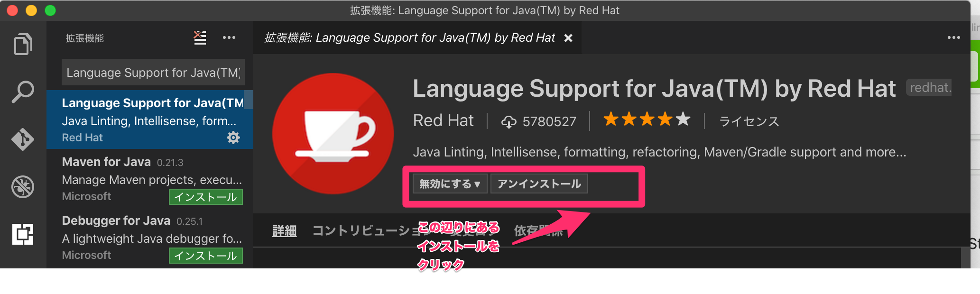Open the Explorer files icon
This screenshot has height=294, width=980.
click(x=23, y=44)
